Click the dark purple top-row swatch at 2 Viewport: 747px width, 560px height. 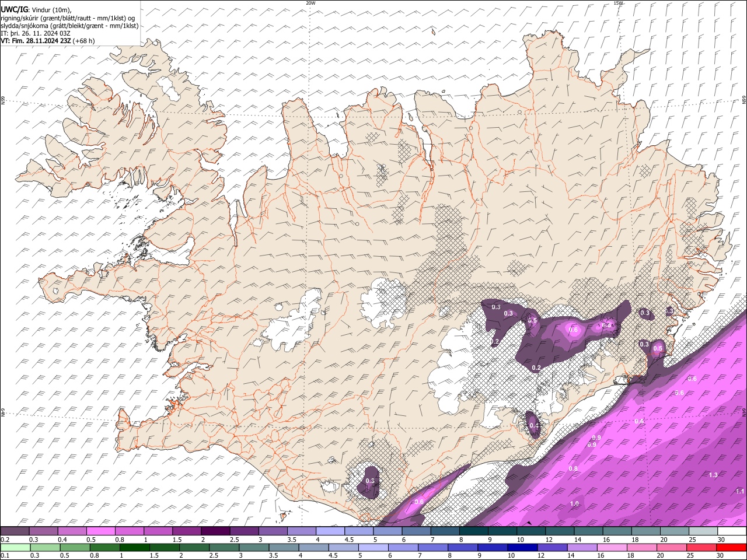click(215, 531)
